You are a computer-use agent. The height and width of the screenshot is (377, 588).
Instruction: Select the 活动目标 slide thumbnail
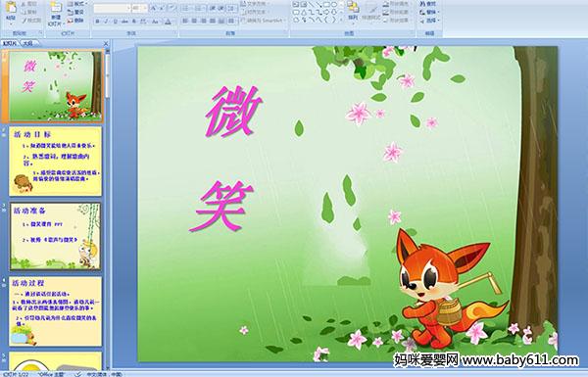coord(55,162)
